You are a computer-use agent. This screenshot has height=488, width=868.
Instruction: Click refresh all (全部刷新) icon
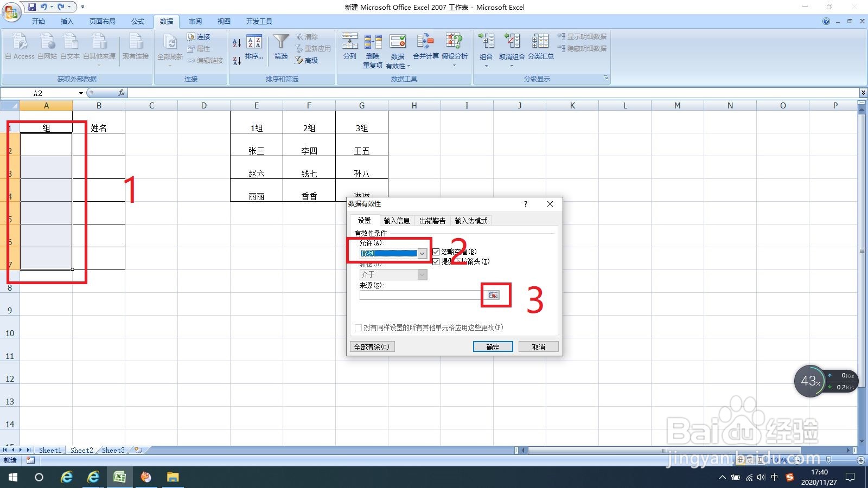click(x=170, y=42)
